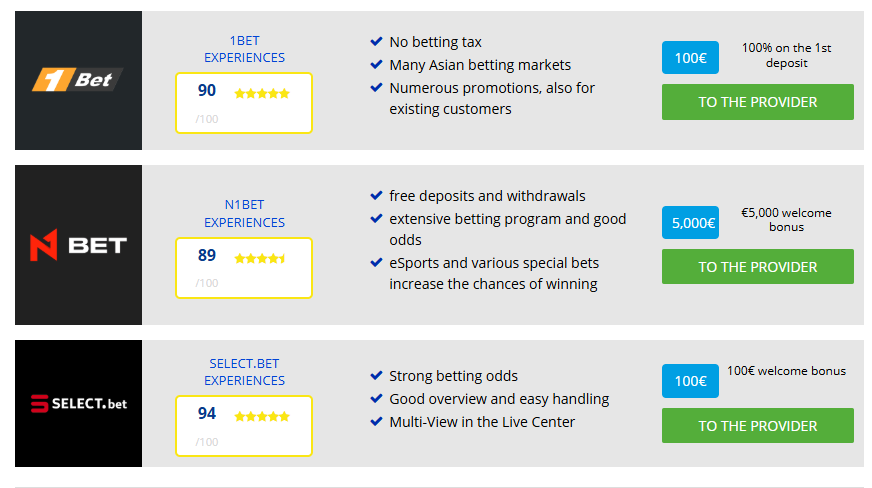Screen dimensions: 872x488
Task: Open SELECT.BET EXPERIENCES link
Action: click(244, 372)
